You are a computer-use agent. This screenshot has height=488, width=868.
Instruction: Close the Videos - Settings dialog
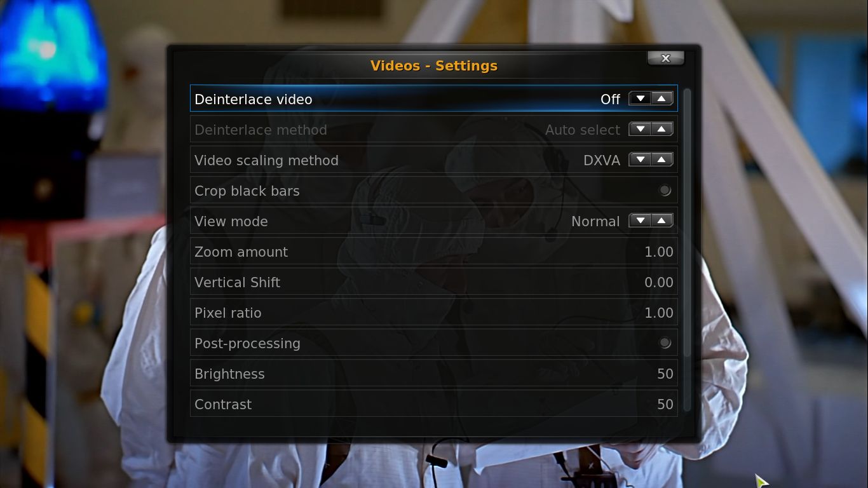click(665, 58)
